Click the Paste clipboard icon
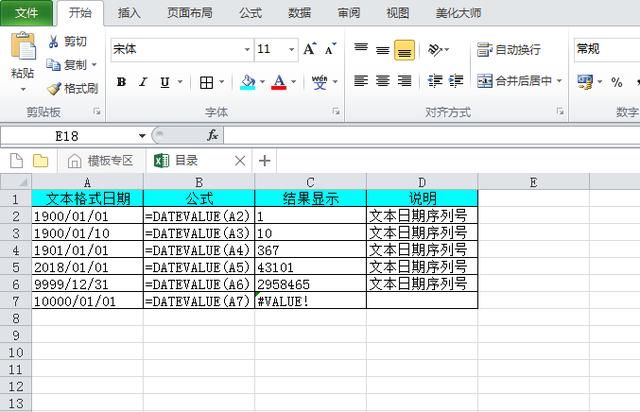 pos(22,46)
